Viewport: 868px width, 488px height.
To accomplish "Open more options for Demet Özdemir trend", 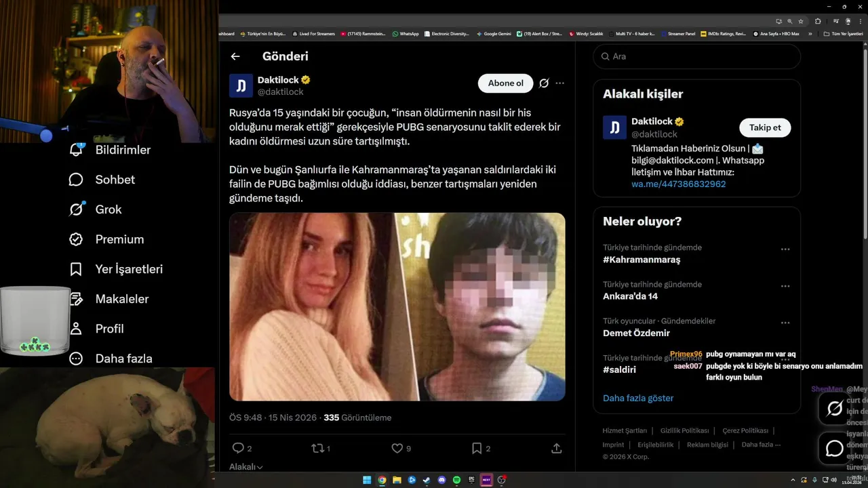I will pos(785,323).
